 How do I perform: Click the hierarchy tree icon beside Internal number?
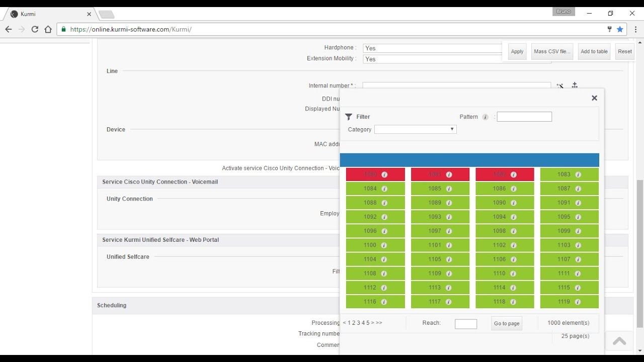[575, 86]
